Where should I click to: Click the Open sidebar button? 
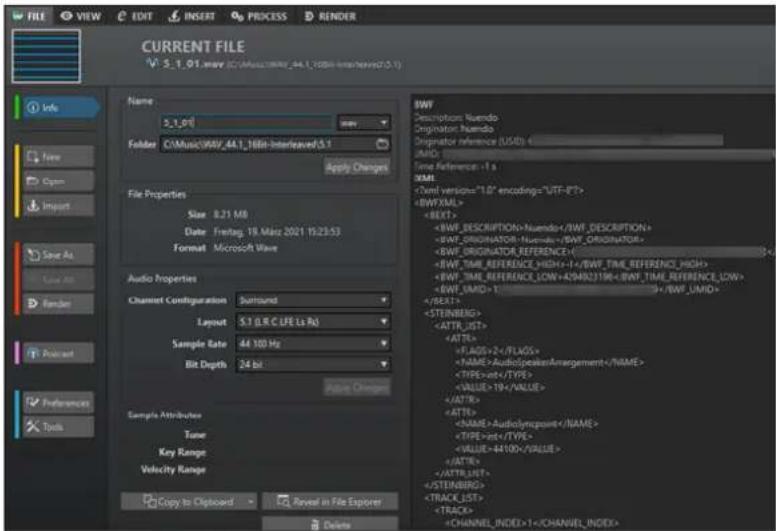pyautogui.click(x=58, y=181)
